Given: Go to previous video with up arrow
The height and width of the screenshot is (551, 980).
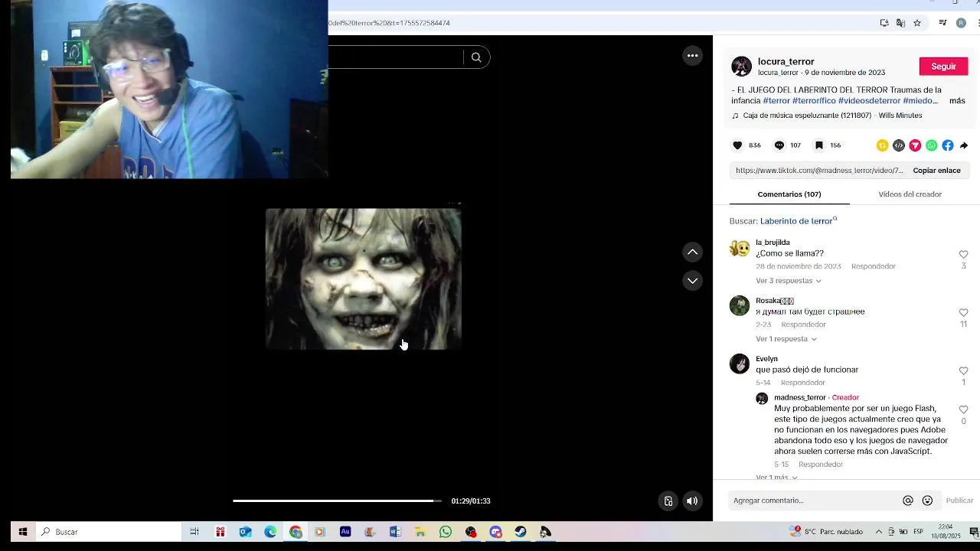Looking at the screenshot, I should point(692,252).
